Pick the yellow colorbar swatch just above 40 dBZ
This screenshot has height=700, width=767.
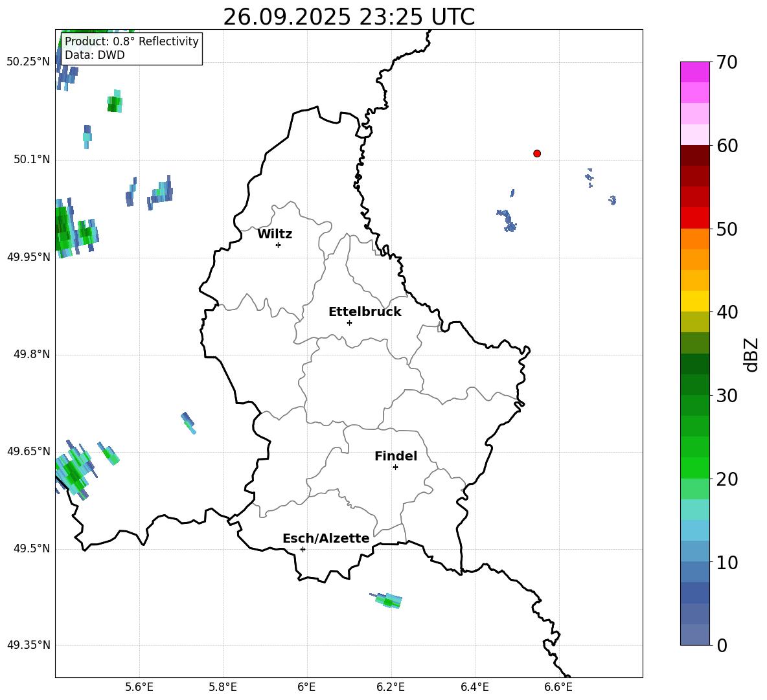(x=694, y=301)
